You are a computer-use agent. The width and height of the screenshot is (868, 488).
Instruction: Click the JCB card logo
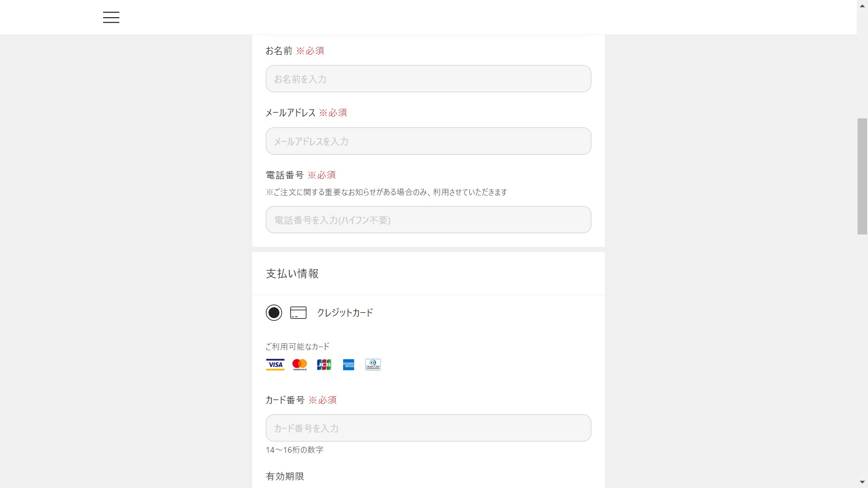click(x=324, y=365)
